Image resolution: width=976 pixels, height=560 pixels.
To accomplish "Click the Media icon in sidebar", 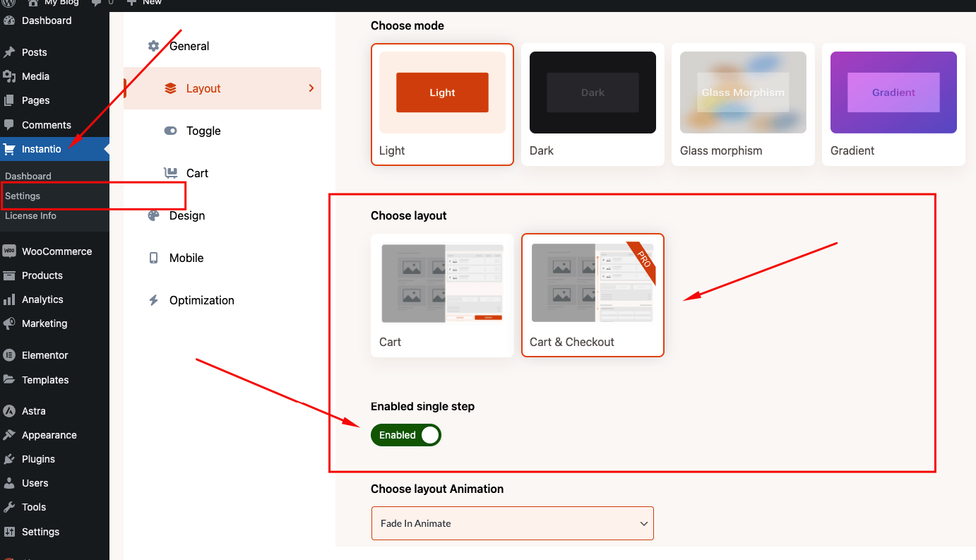I will pos(9,76).
